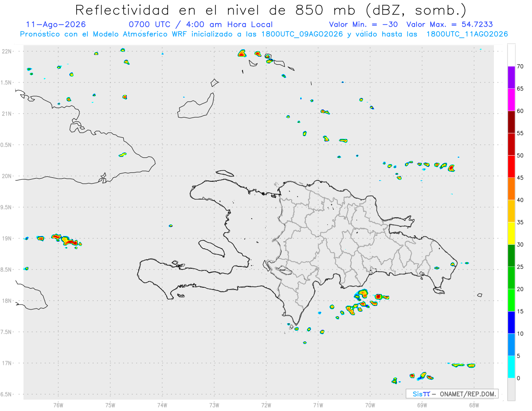Click the 71W longitude axis label

pyautogui.click(x=318, y=405)
